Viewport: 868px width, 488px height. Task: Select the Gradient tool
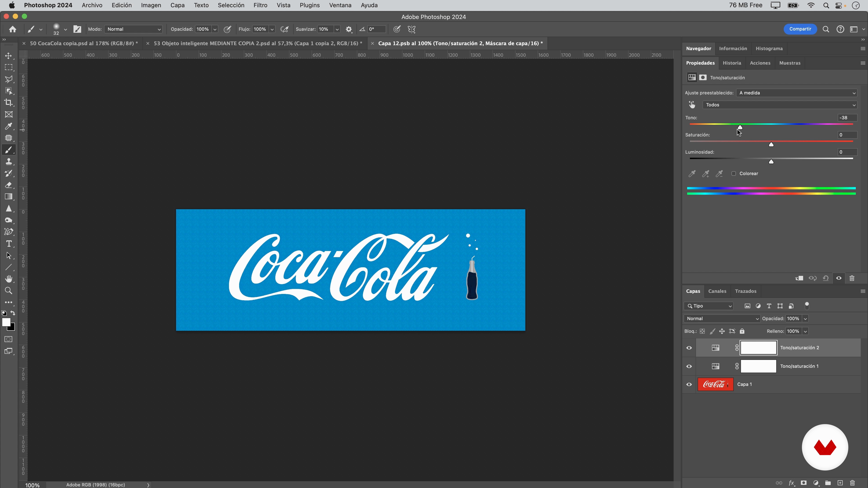click(8, 197)
